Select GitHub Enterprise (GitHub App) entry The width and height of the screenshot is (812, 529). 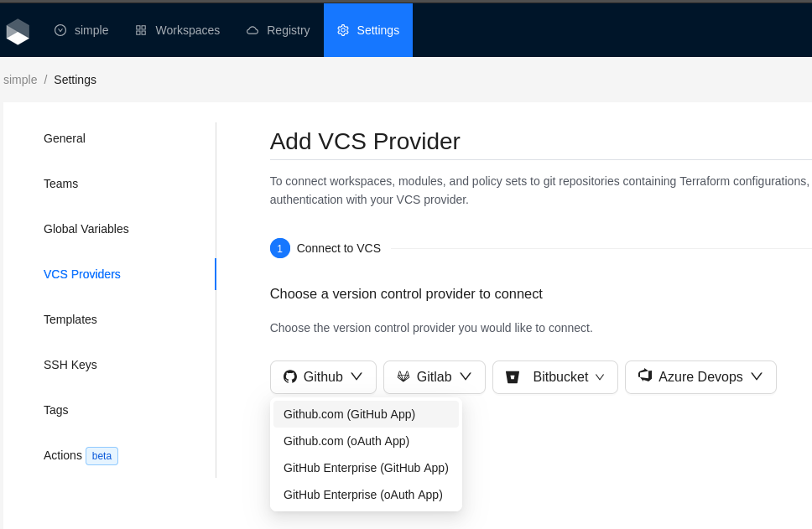tap(366, 468)
